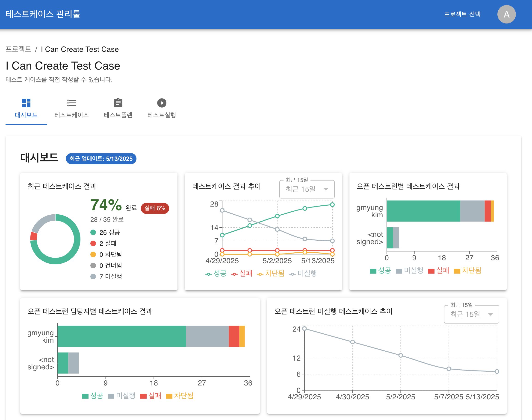Open the user avatar A menu
This screenshot has height=420, width=532.
point(506,14)
